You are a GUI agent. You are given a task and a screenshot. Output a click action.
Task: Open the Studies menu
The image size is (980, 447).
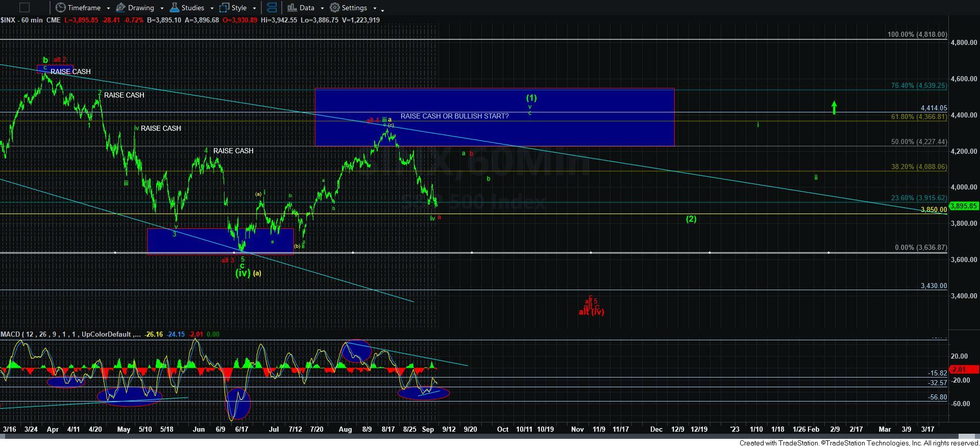coord(192,8)
